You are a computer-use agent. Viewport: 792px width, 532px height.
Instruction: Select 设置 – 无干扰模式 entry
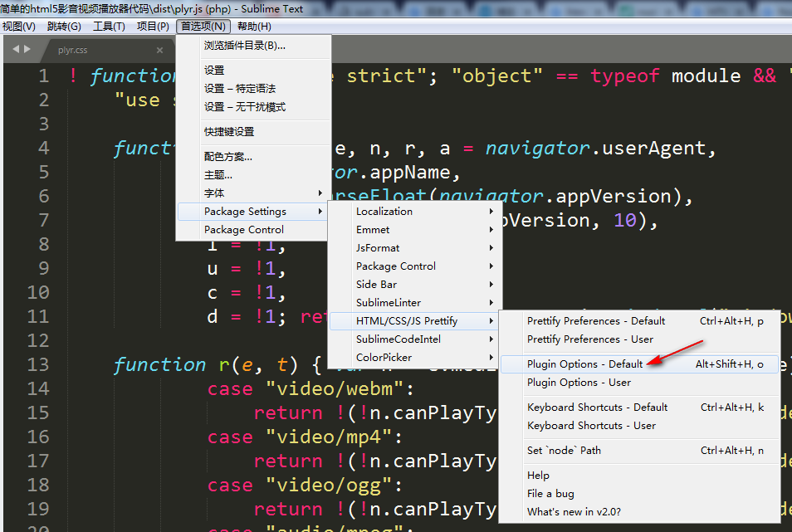253,106
